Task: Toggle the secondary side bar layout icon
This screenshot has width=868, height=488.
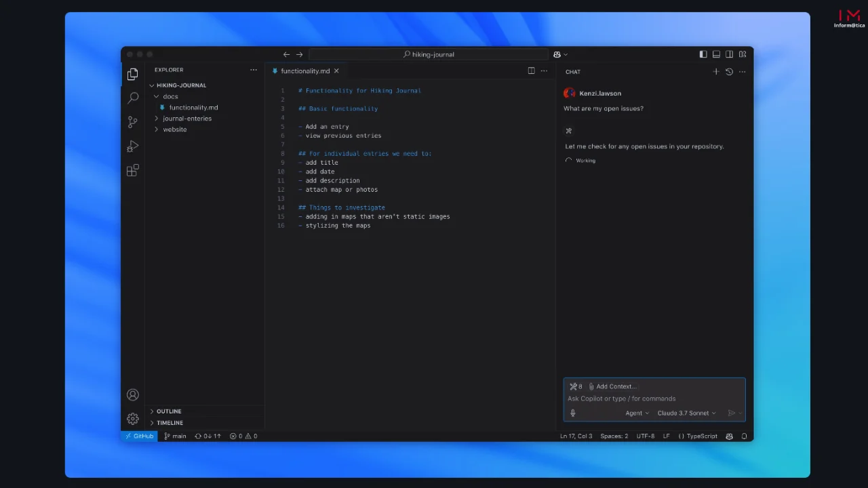Action: pyautogui.click(x=729, y=54)
